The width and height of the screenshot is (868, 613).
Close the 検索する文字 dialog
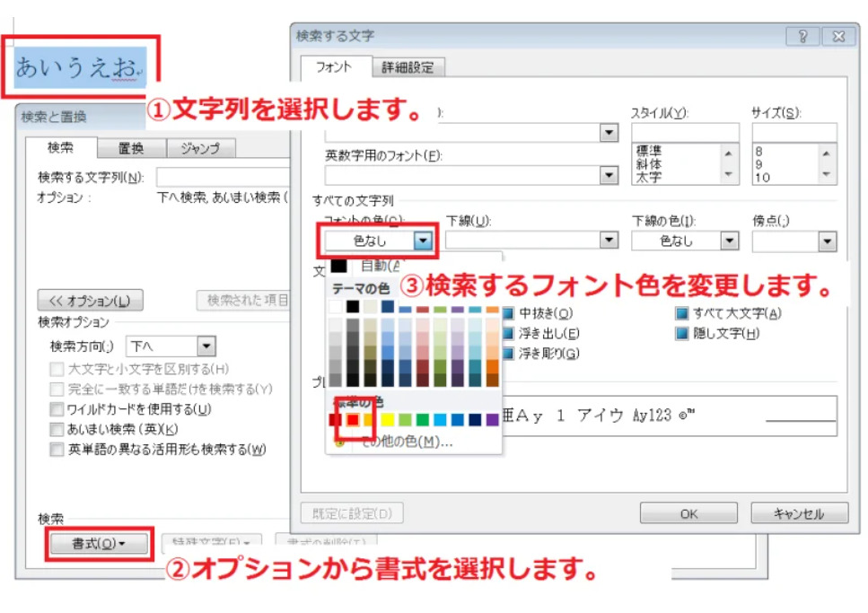[x=838, y=36]
